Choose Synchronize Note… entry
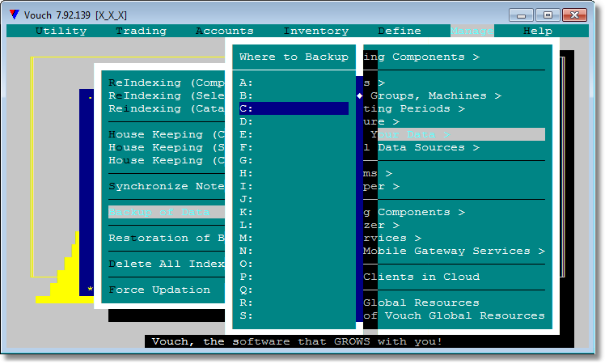Screen dimensions: 605x364 [x=167, y=186]
